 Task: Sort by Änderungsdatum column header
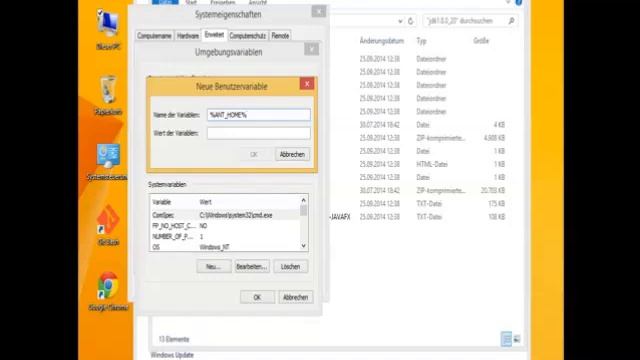pyautogui.click(x=382, y=41)
